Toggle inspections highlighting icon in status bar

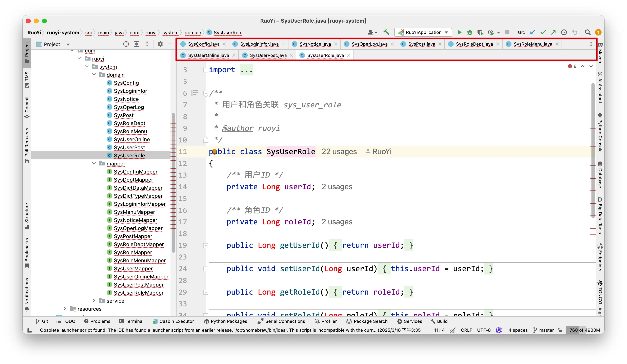(453, 330)
